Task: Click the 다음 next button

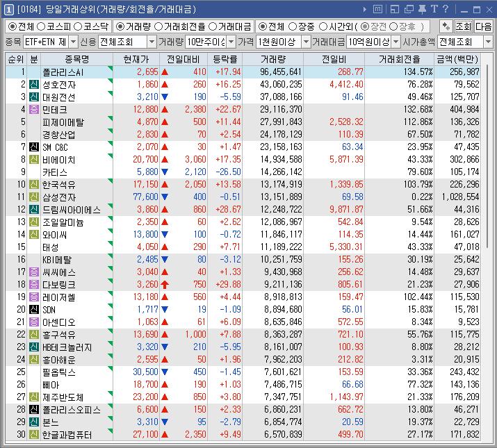Action: coord(483,26)
